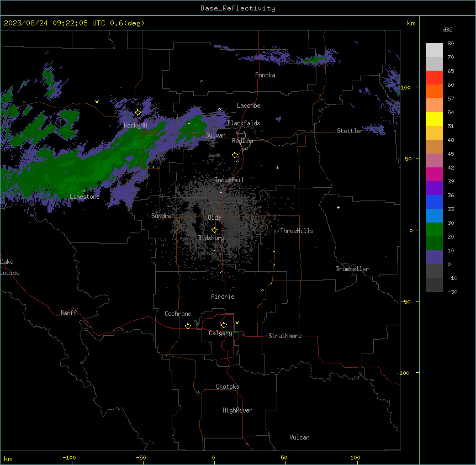Select the Stettler town label
This screenshot has width=476, height=465.
pos(350,131)
